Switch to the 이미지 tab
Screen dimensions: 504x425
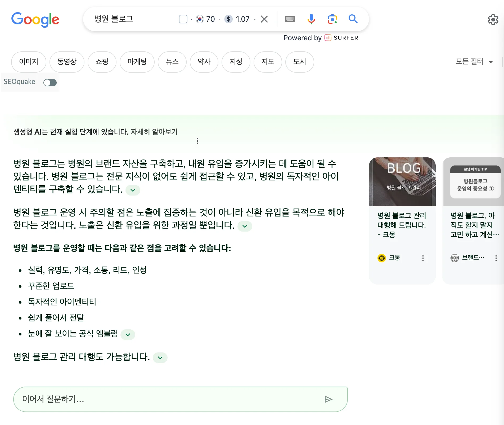pos(28,62)
